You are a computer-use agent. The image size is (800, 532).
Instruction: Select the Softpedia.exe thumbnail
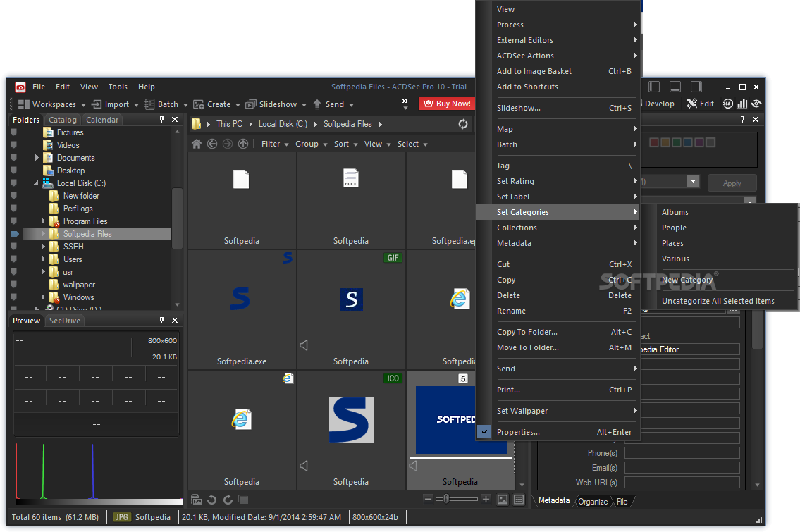click(x=242, y=309)
